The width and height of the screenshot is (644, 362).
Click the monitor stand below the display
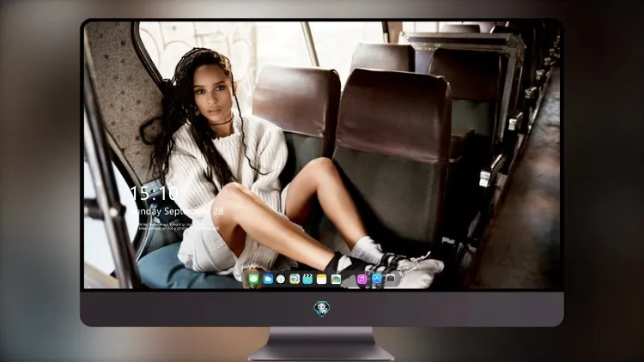321,344
